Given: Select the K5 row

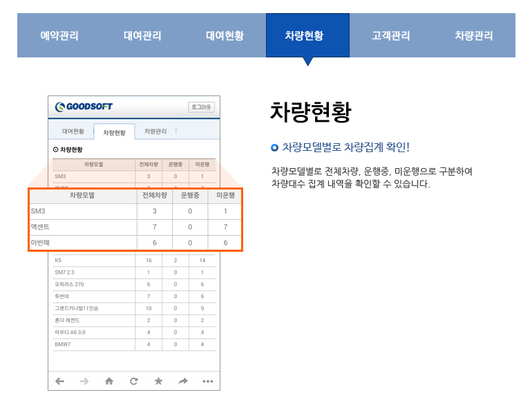Looking at the screenshot, I should (134, 261).
